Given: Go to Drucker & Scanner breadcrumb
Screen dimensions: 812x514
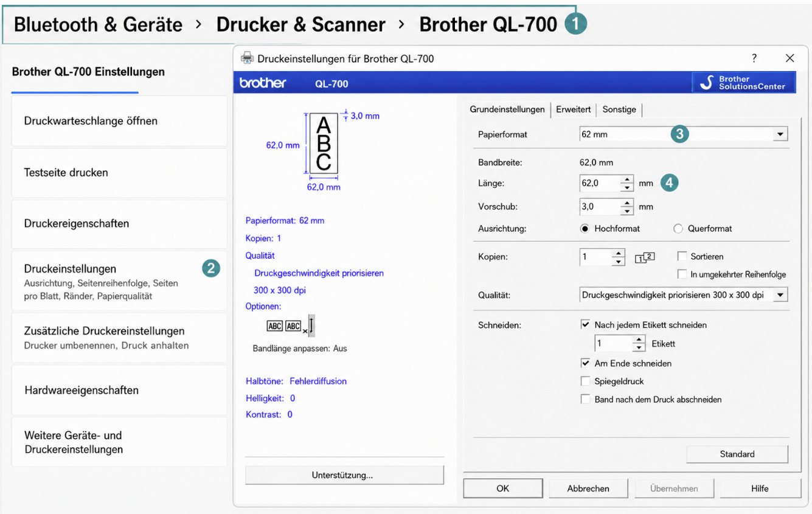Looking at the screenshot, I should pos(301,24).
